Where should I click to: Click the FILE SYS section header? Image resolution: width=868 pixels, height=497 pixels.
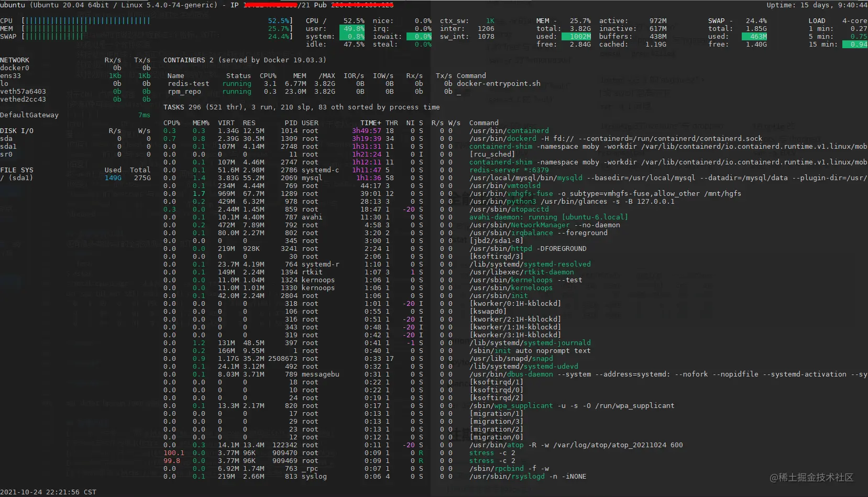(x=17, y=170)
